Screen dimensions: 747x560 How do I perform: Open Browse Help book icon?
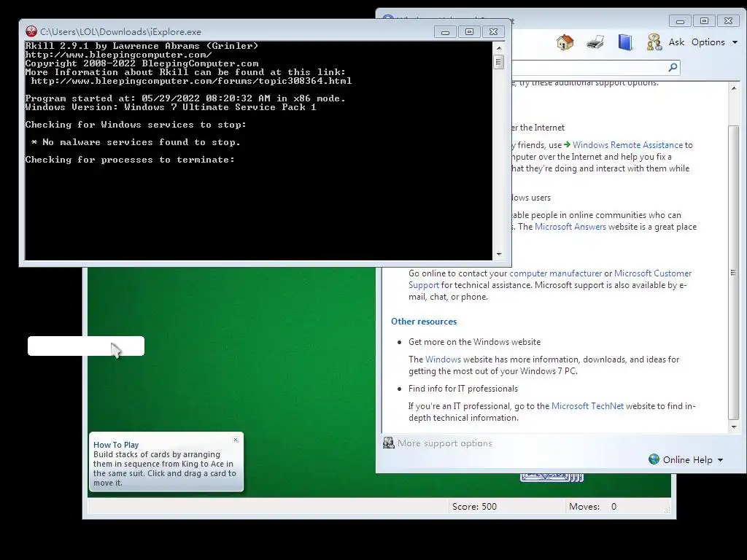(625, 42)
